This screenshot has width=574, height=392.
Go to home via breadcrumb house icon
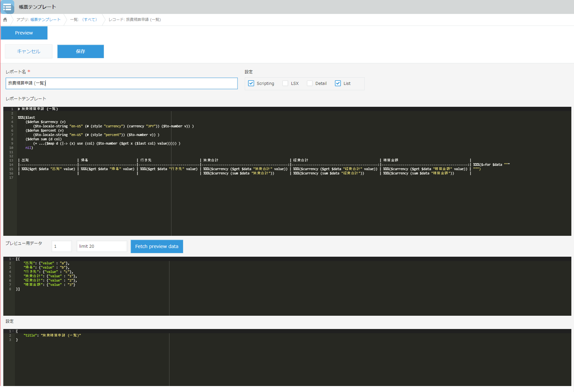(x=5, y=20)
